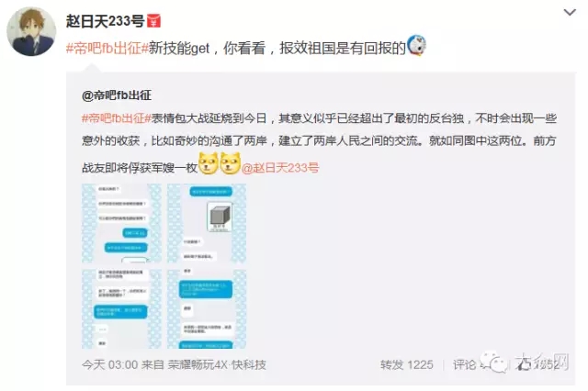Viewport: 588px width, 391px height.
Task: View the bottom-right chat screenshot thumbnail
Action: [207, 308]
